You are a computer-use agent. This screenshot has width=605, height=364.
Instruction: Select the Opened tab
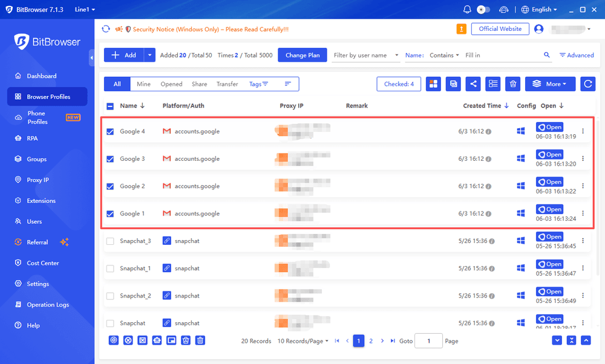tap(171, 84)
